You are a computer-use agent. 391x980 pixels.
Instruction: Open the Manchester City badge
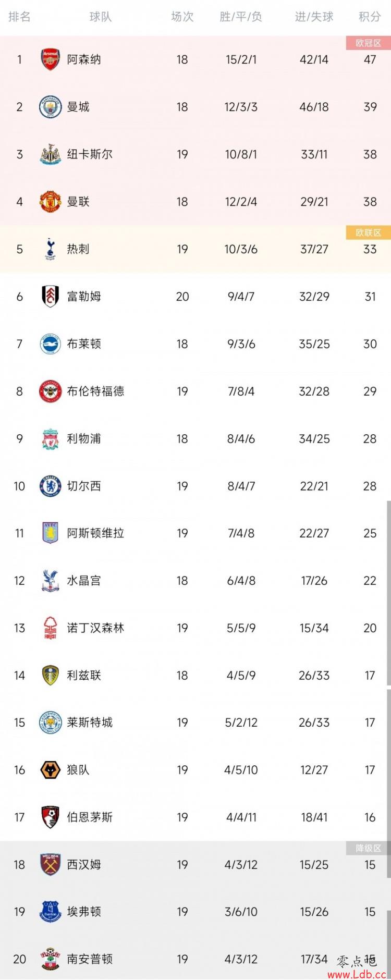click(x=51, y=107)
